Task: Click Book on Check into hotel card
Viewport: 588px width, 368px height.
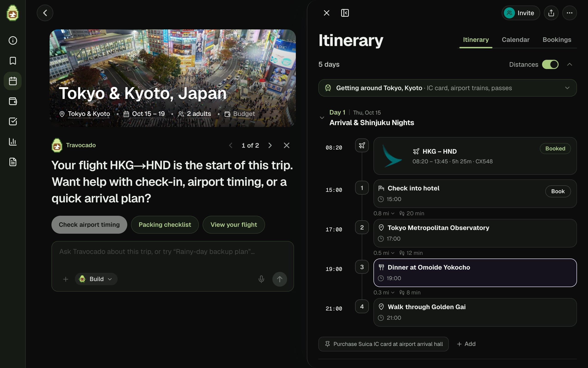Action: pos(558,191)
